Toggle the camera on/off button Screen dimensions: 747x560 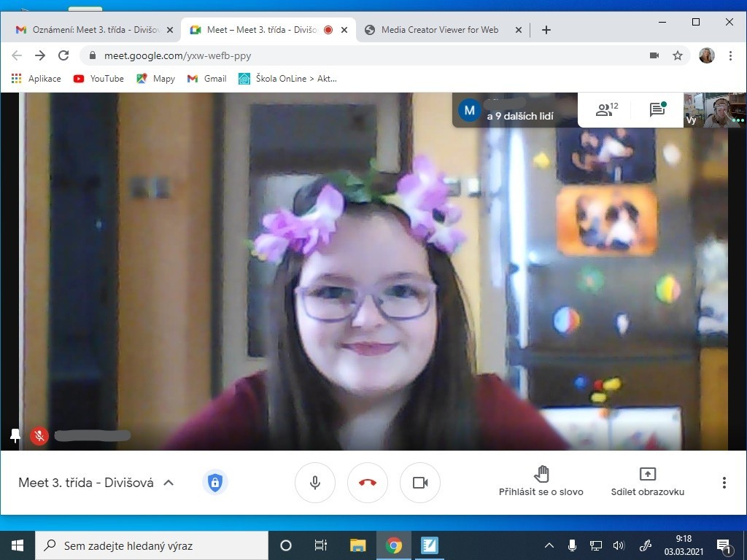tap(420, 483)
